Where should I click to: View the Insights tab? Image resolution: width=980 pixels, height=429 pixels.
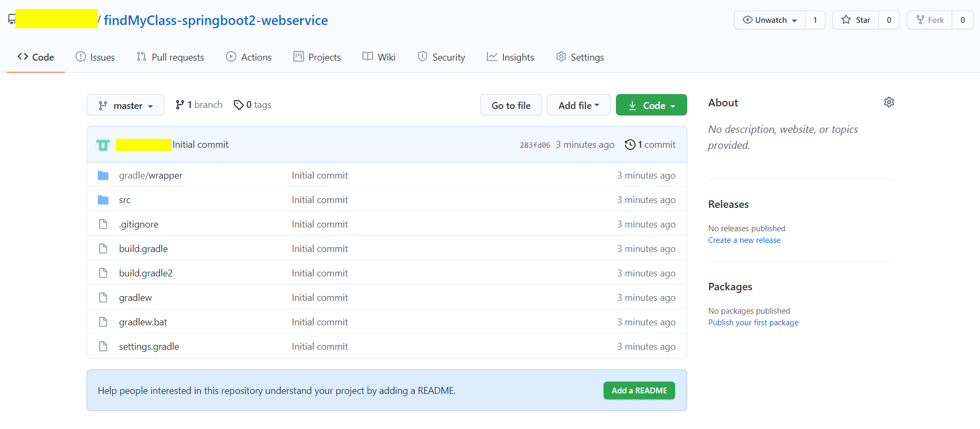pyautogui.click(x=510, y=57)
